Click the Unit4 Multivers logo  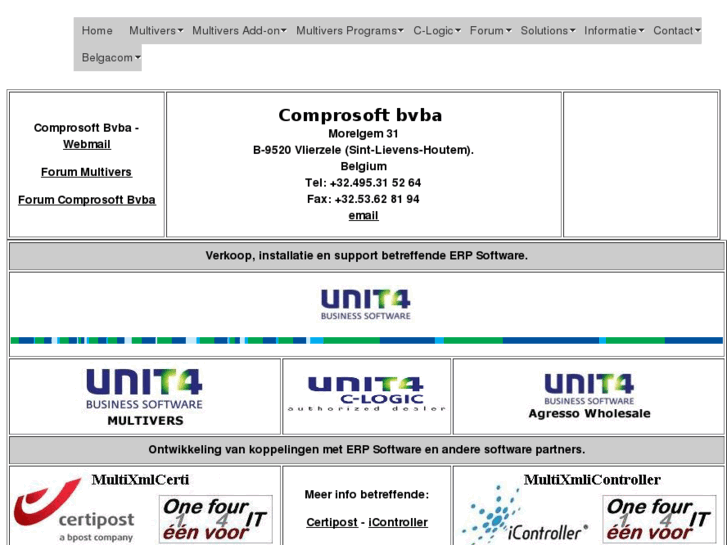(144, 397)
